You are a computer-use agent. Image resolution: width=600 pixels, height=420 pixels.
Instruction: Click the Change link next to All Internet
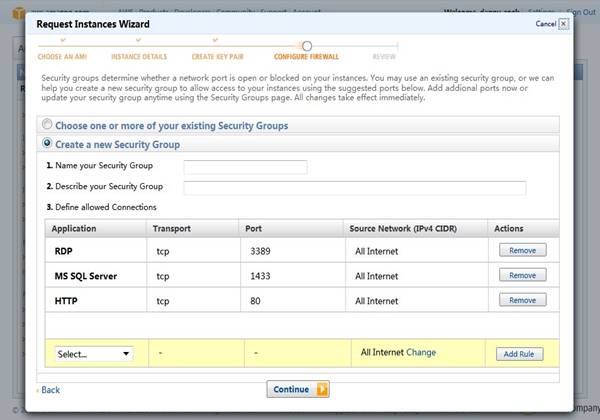click(421, 353)
